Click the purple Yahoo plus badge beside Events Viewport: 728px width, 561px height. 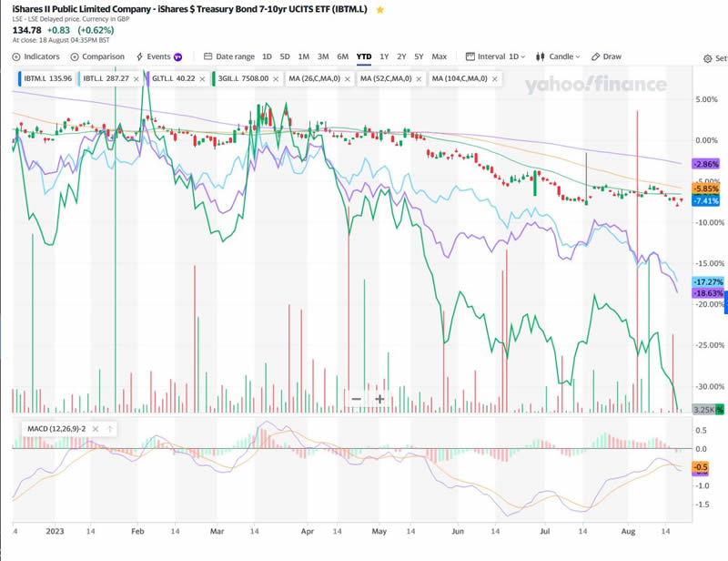(177, 57)
